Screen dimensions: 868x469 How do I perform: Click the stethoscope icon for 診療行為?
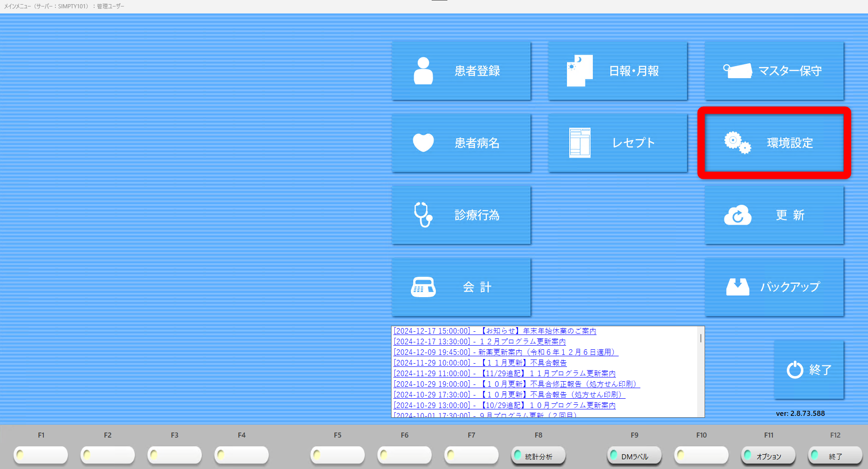(423, 215)
